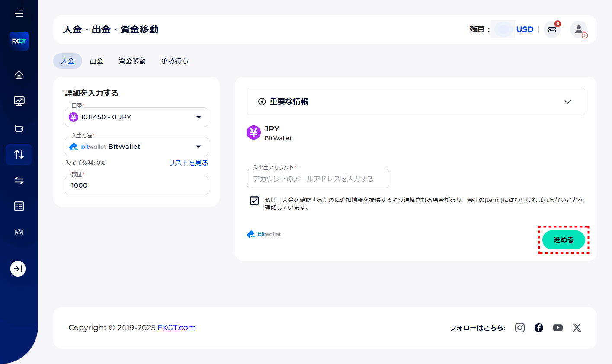Click the 入出金アカウント email input field

318,179
